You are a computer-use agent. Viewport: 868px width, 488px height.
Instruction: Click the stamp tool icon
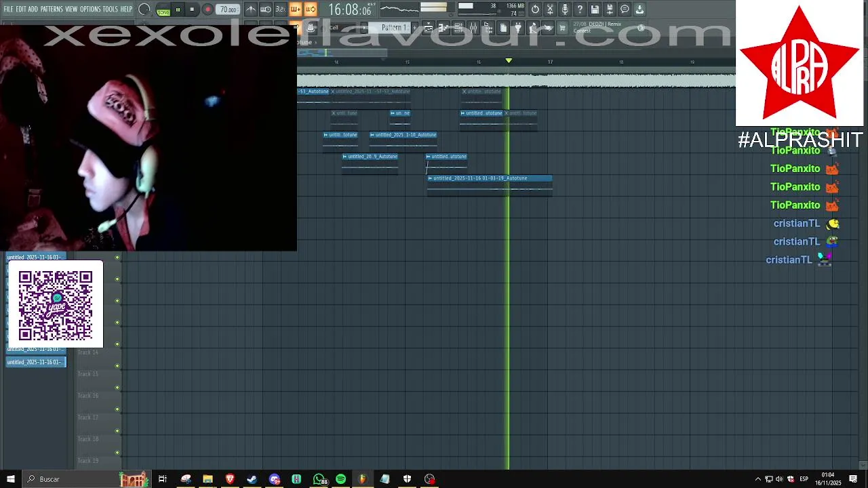[x=311, y=28]
